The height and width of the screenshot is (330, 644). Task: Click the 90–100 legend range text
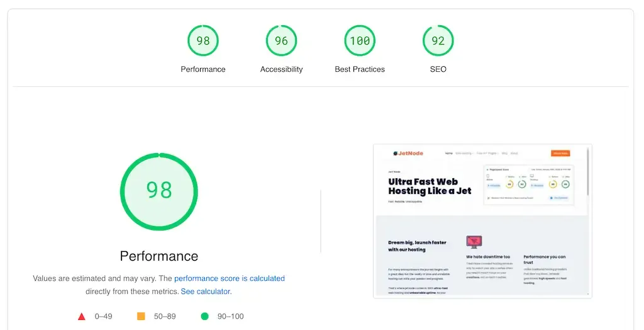coord(229,316)
